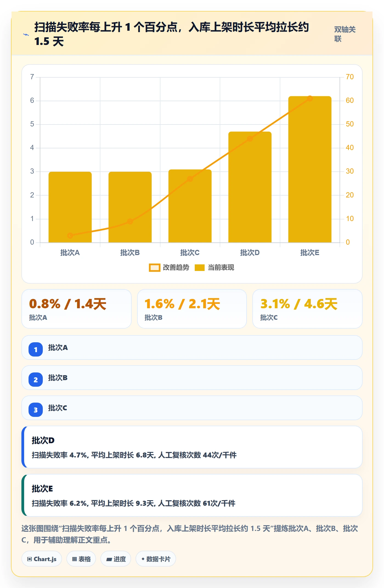The image size is (384, 588).
Task: Click the number 3 badge for 批次C
Action: pyautogui.click(x=36, y=410)
